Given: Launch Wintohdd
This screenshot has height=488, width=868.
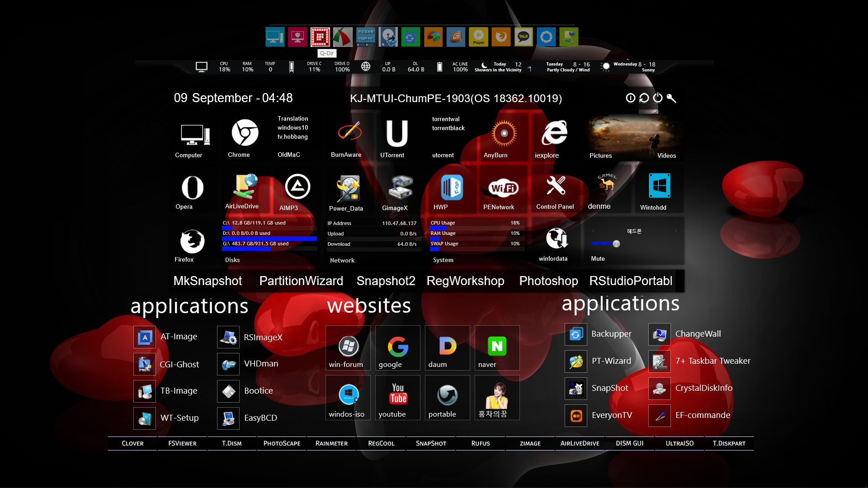Looking at the screenshot, I should [659, 186].
